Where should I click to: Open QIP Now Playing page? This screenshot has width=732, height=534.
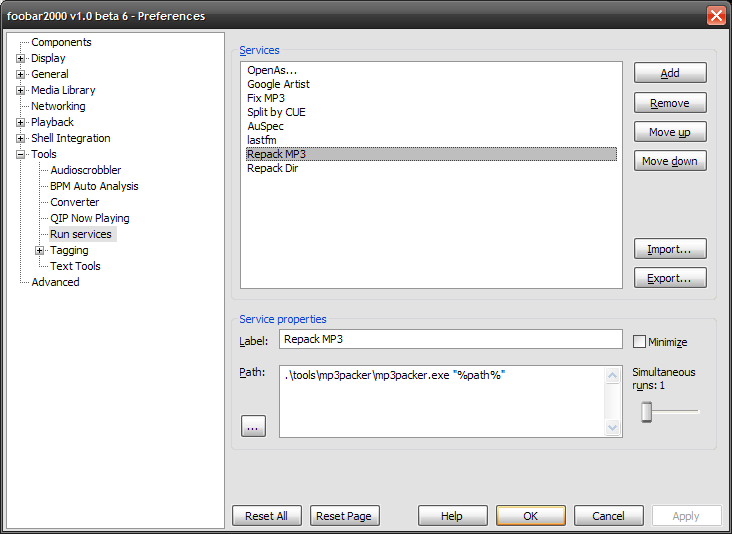click(x=90, y=218)
